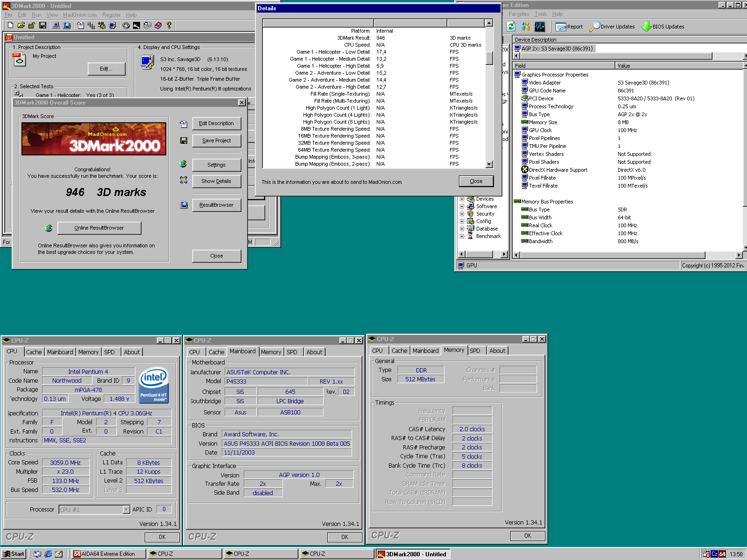Click the green Refresh icon in AIDA64 toolbar
Screen dimensions: 747x560
511,27
